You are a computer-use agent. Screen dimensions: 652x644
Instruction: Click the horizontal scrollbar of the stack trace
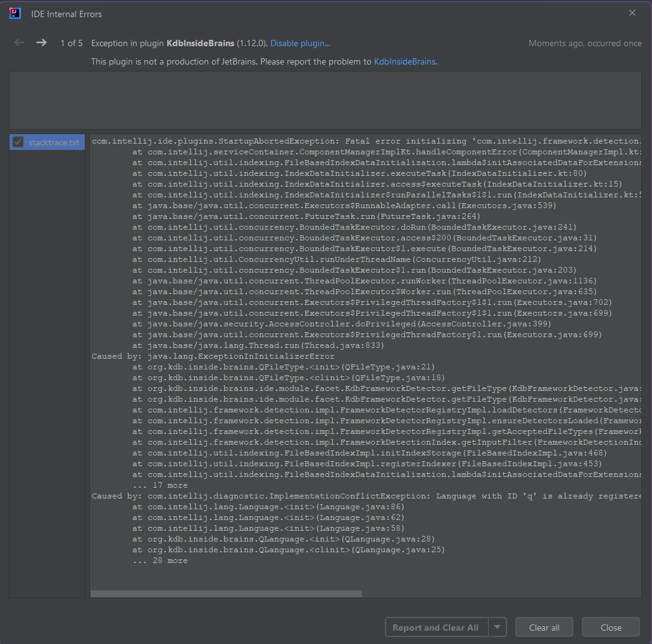tap(226, 594)
